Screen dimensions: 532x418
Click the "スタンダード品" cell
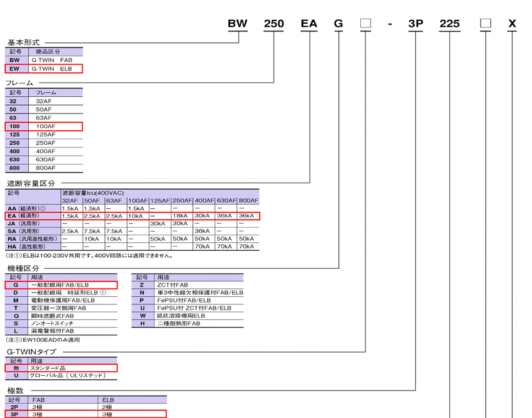pos(48,368)
